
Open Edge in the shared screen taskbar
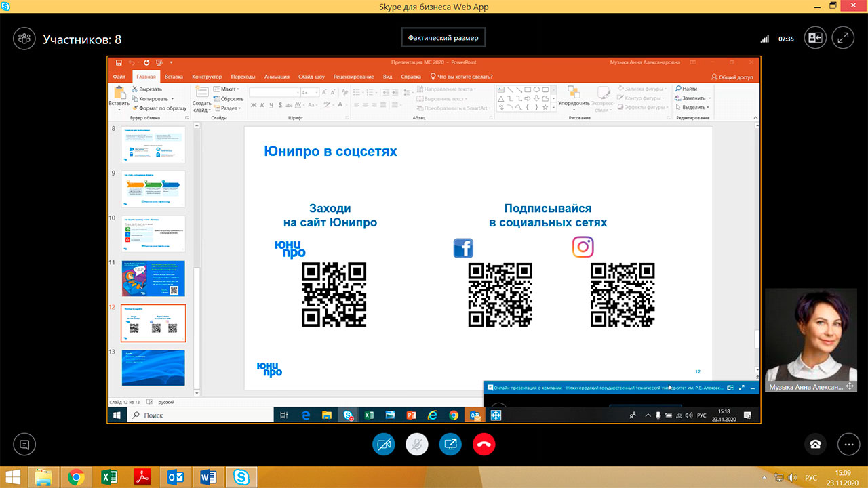pyautogui.click(x=305, y=415)
